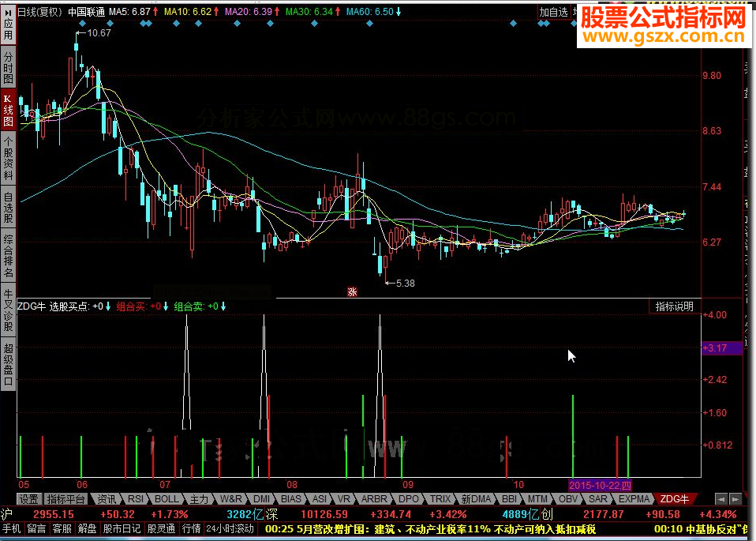Select the BIAS indicator tab
Screen dimensions: 756x541
291,499
